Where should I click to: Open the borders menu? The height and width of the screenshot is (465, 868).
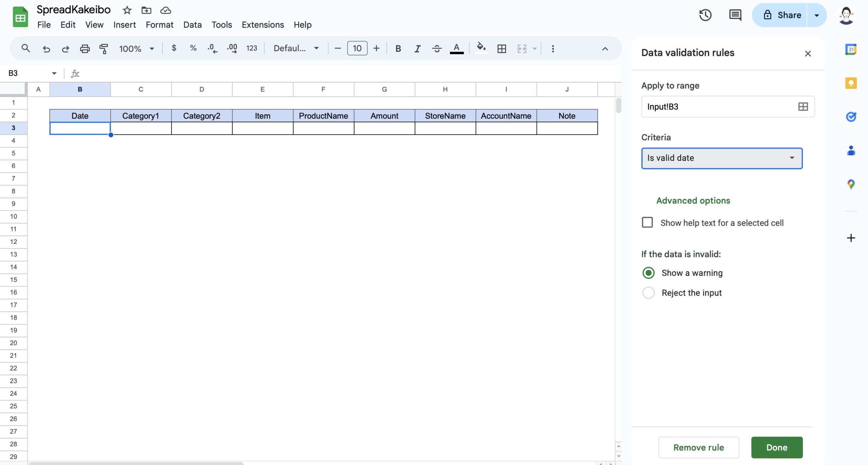tap(501, 48)
